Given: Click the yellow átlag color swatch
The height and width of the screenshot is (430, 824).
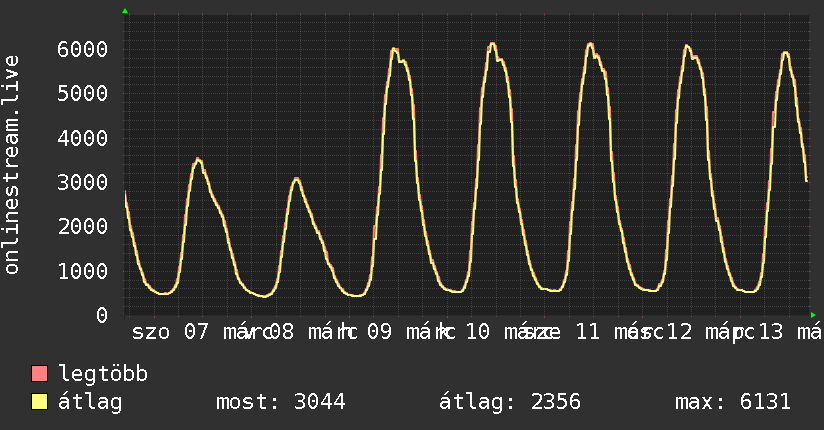Looking at the screenshot, I should point(39,401).
